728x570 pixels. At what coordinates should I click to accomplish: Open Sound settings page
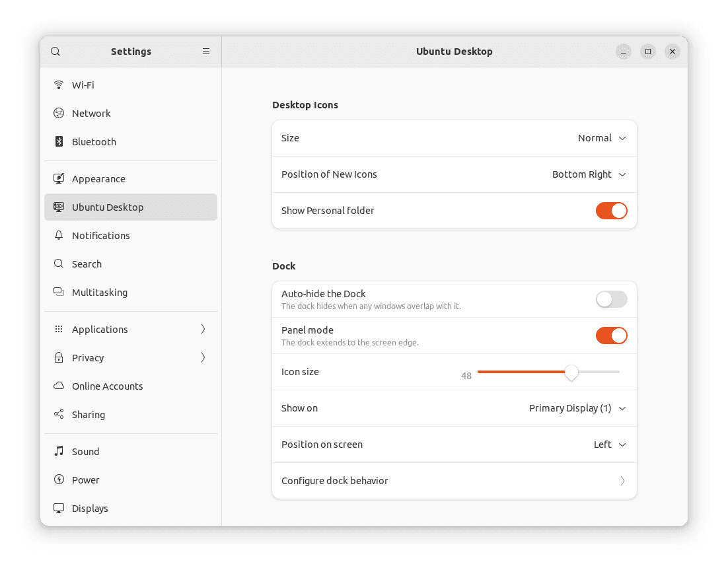pyautogui.click(x=130, y=451)
